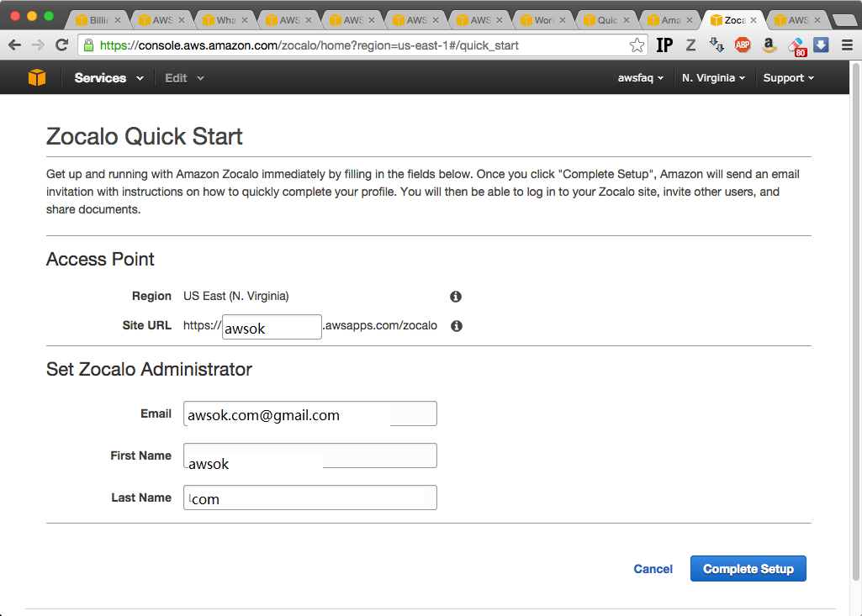The height and width of the screenshot is (616, 862).
Task: Click the Z extension icon
Action: coord(691,45)
